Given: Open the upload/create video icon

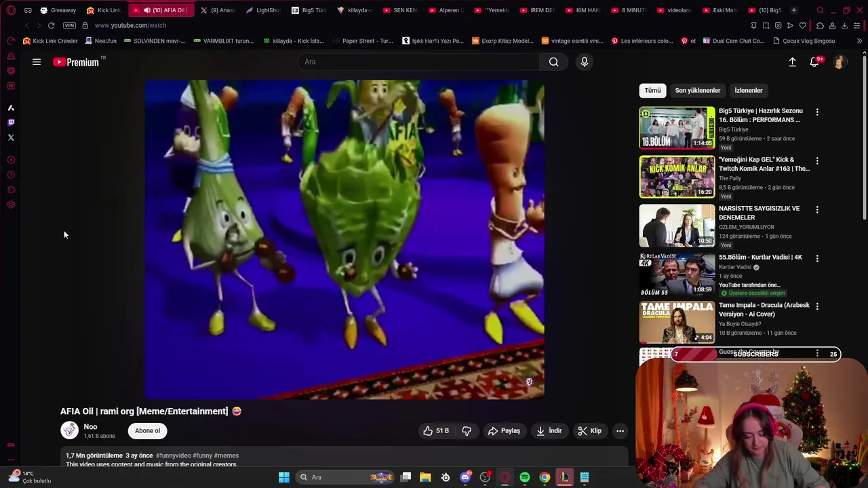Looking at the screenshot, I should click(792, 62).
